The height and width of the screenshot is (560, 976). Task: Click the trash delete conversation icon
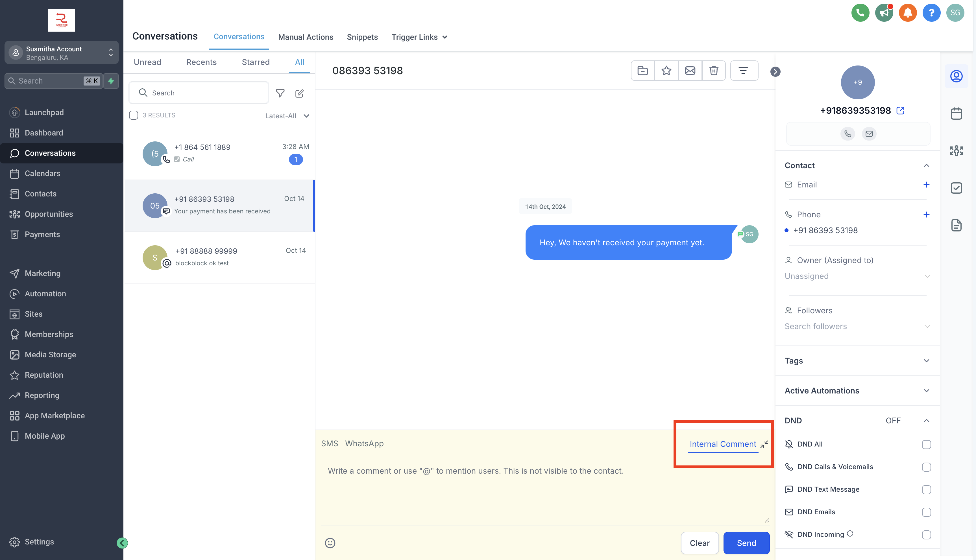pyautogui.click(x=714, y=71)
